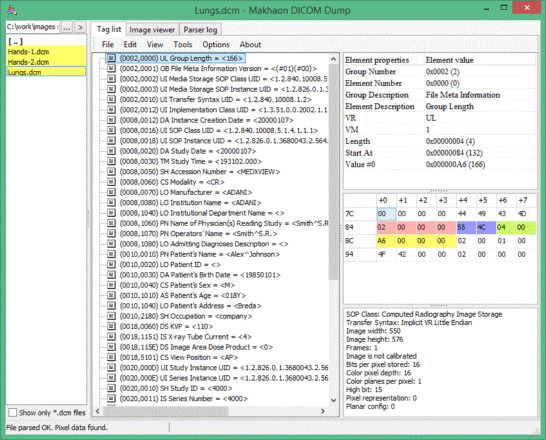Viewport: 546px width, 440px height.
Task: Click the tag icon beside Group Length row
Action: click(111, 58)
